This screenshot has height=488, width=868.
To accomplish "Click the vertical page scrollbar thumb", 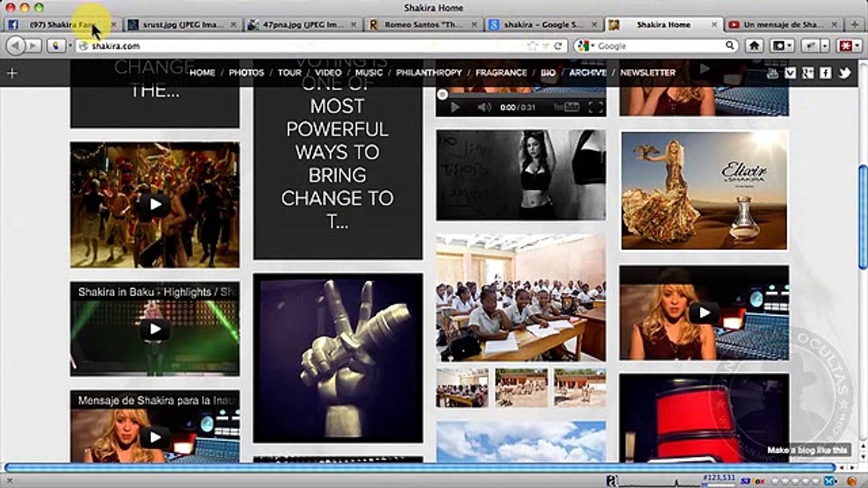I will tap(863, 218).
